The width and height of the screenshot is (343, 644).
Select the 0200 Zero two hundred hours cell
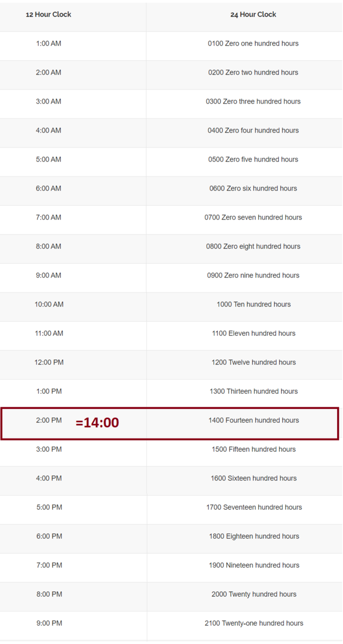coord(253,72)
